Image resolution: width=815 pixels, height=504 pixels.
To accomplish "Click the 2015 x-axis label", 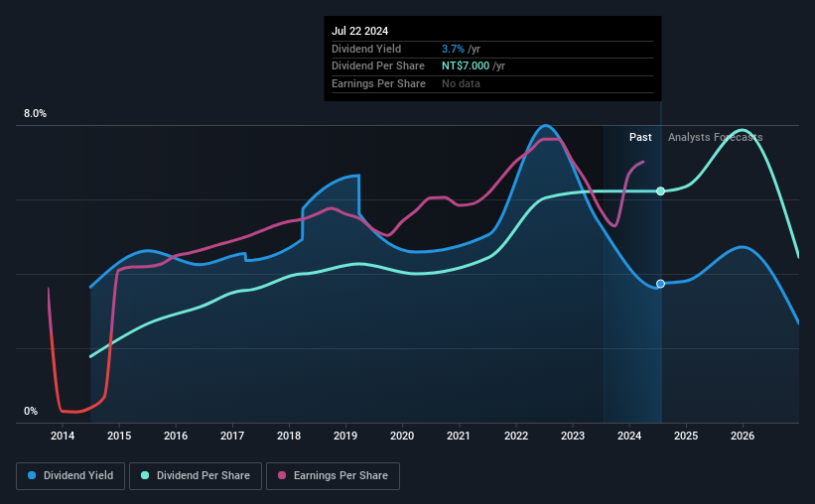I will point(119,436).
